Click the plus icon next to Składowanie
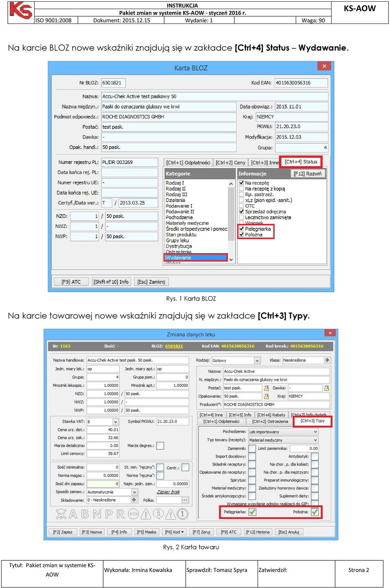Image resolution: width=390 pixels, height=588 pixels. point(134,500)
